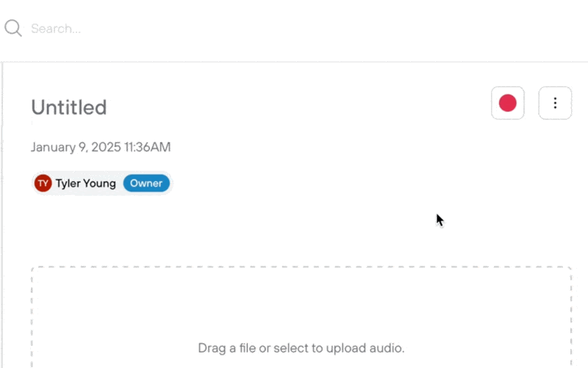588x368 pixels.
Task: Focus the Search... input field
Action: (x=293, y=29)
